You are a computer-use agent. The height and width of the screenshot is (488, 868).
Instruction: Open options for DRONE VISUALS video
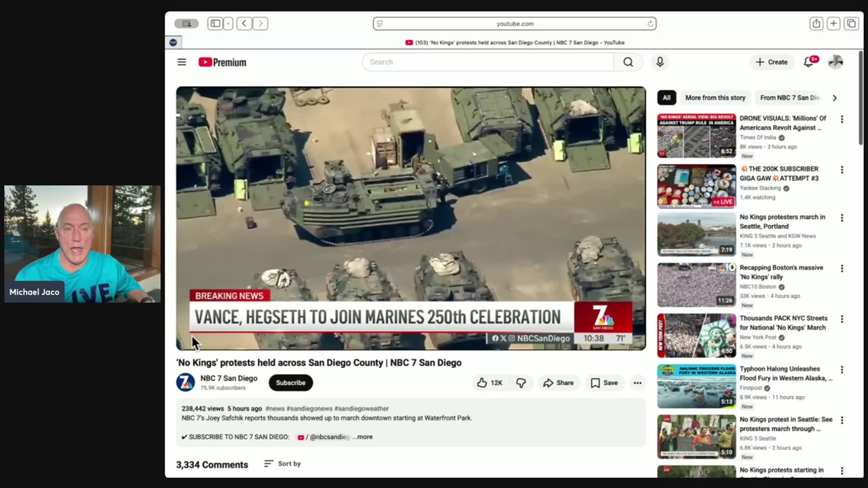pyautogui.click(x=842, y=119)
